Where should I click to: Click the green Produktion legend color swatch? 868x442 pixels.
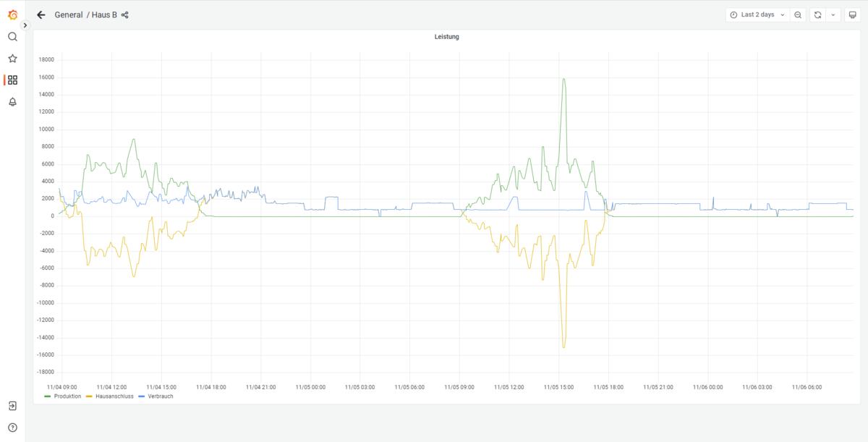[48, 396]
